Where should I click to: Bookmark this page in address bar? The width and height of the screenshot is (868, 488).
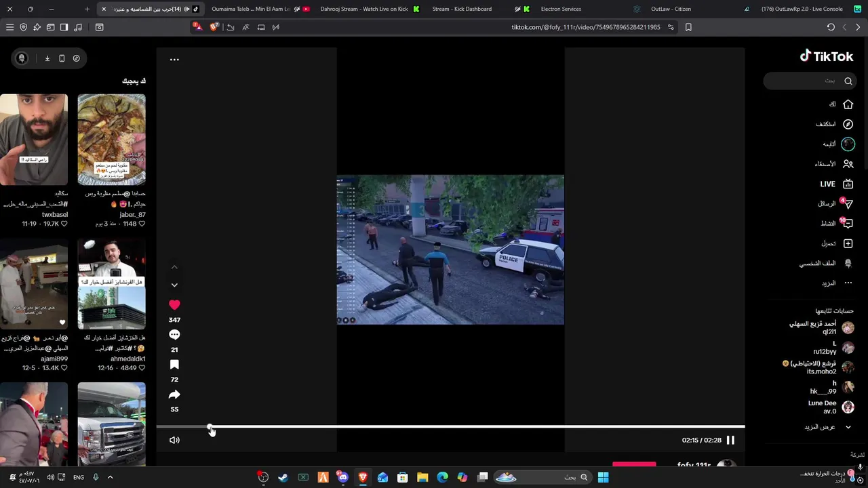click(688, 27)
